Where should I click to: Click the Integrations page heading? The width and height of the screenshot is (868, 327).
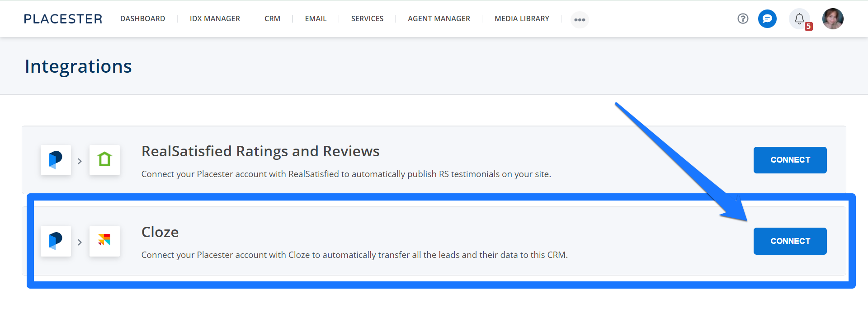point(78,66)
